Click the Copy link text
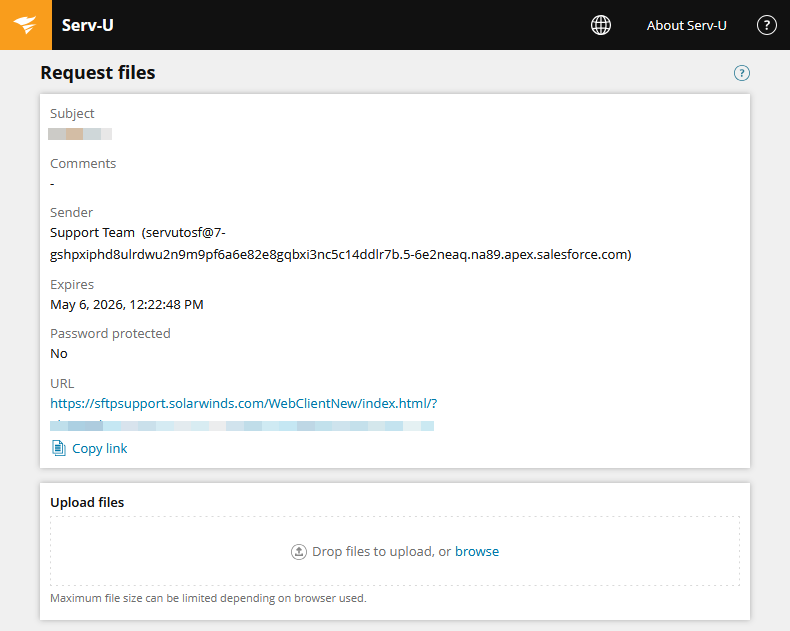 (100, 449)
